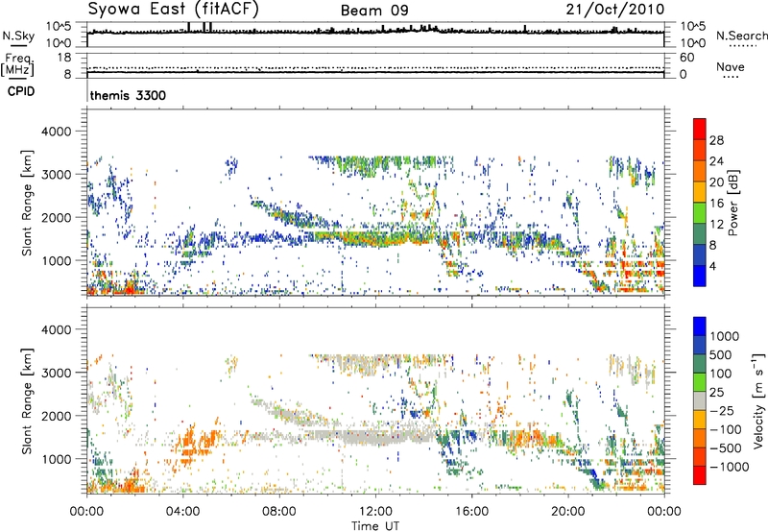
Task: Click the '18' frequency axis tick
Action: 64,58
